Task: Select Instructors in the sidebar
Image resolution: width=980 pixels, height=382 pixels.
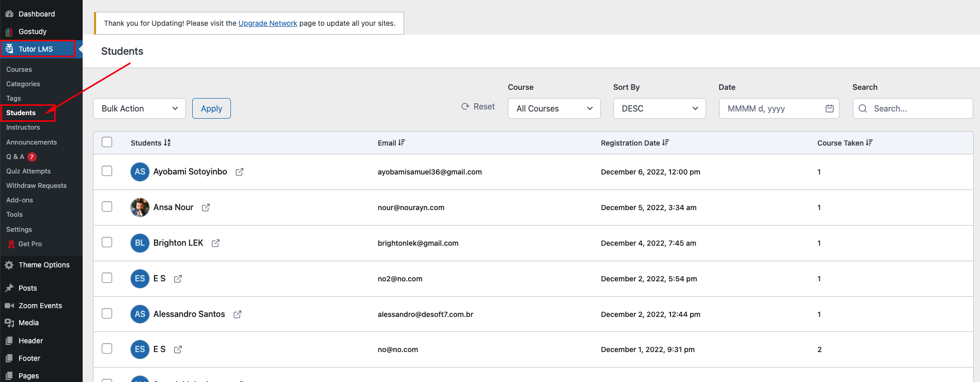Action: (23, 128)
